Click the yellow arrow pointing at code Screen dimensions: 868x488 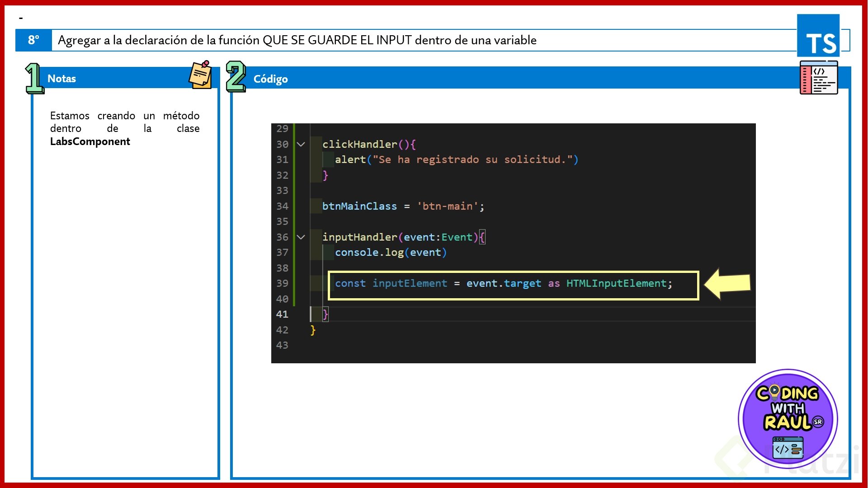click(x=728, y=284)
